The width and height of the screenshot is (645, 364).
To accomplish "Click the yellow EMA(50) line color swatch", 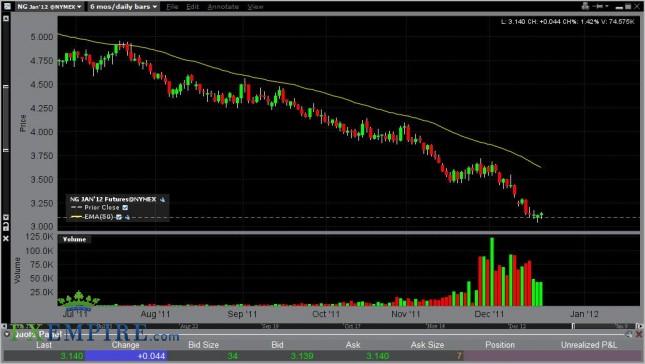I will click(77, 217).
